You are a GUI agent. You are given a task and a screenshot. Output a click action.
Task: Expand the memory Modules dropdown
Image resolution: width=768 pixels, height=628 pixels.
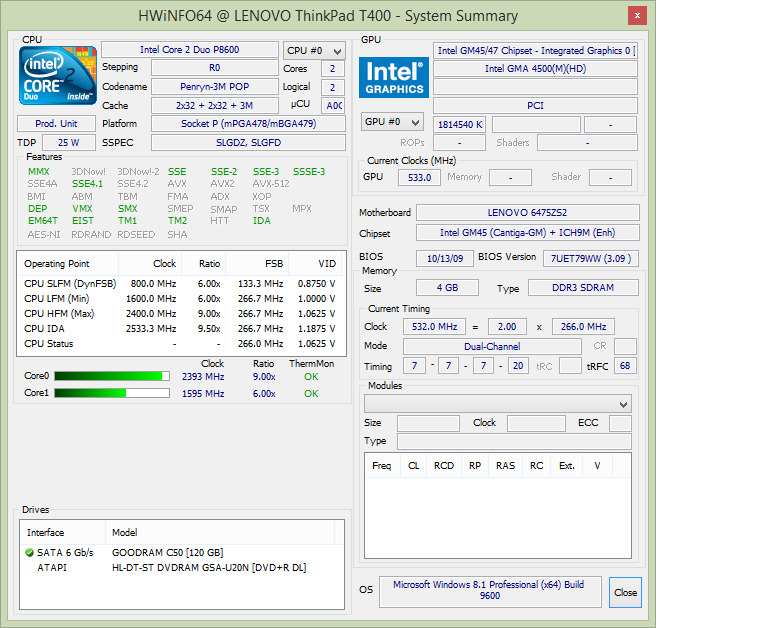tap(498, 404)
